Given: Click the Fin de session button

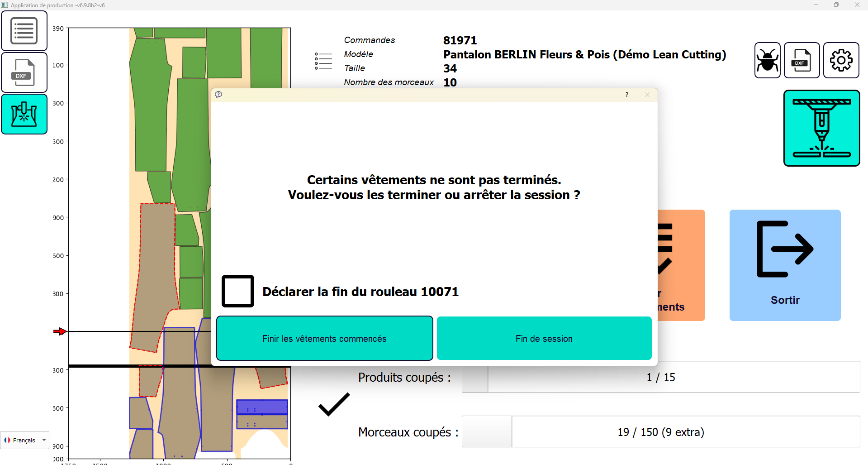Looking at the screenshot, I should pos(544,339).
